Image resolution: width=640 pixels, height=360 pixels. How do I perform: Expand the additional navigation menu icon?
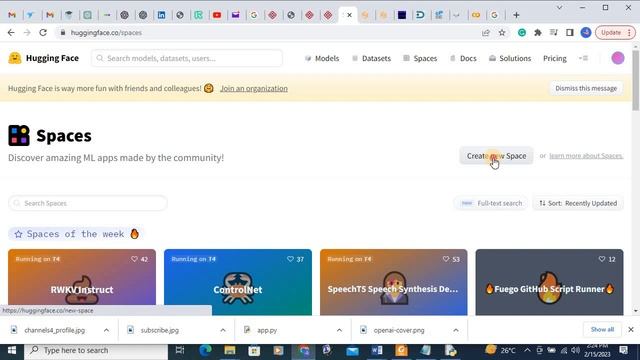[584, 58]
